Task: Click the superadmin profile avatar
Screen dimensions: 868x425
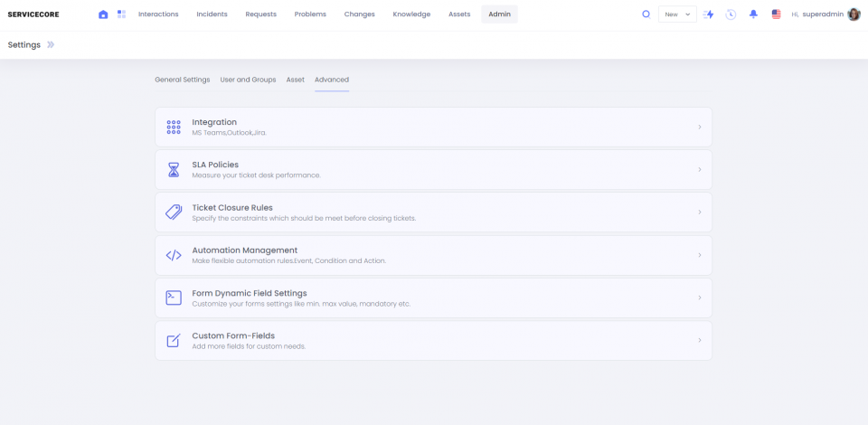Action: point(854,14)
